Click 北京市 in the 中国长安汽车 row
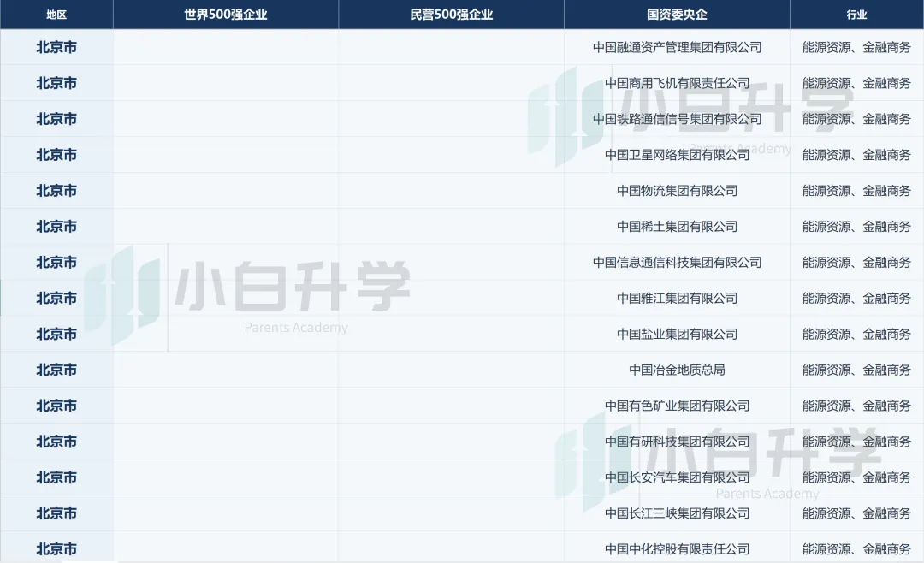924x563 pixels. pyautogui.click(x=56, y=477)
